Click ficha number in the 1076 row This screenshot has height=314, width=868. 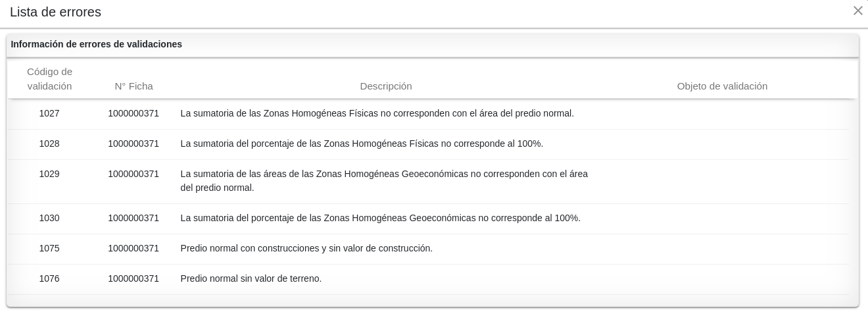[x=133, y=278]
